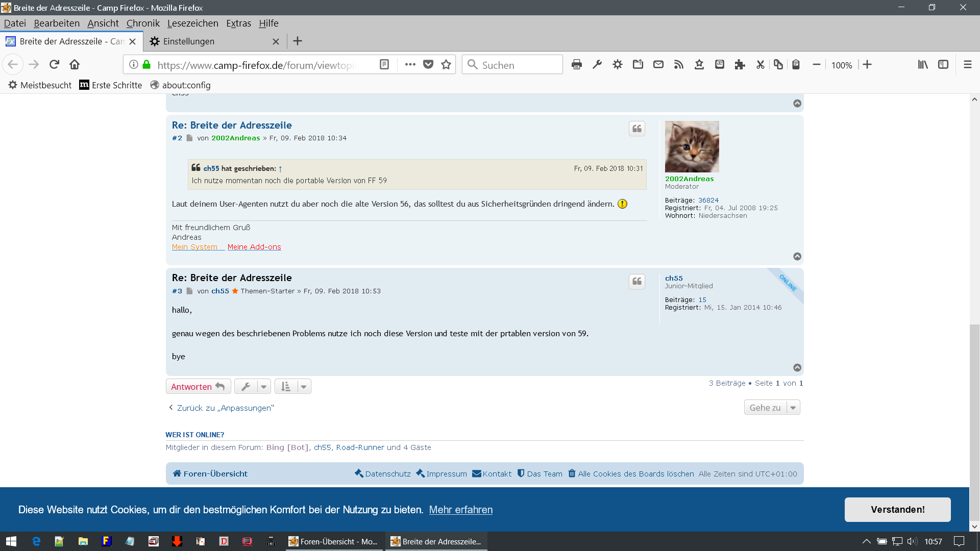Viewport: 980px width, 551px height.
Task: Click the email link envelope icon
Action: click(658, 65)
